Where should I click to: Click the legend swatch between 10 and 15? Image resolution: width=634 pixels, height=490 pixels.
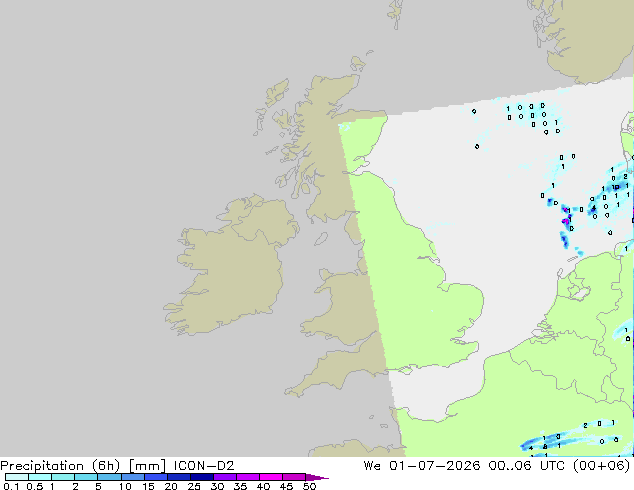(133, 477)
